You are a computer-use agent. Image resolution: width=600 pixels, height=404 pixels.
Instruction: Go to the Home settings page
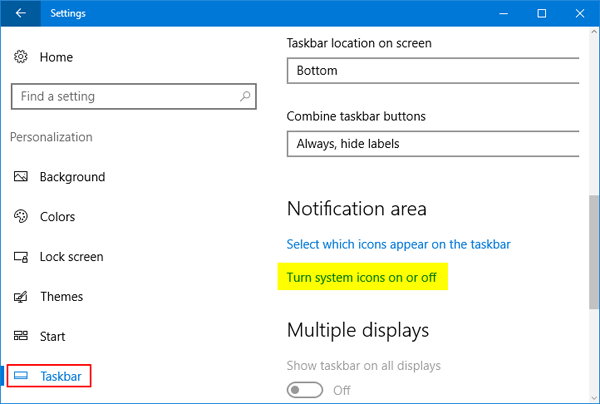pos(56,58)
